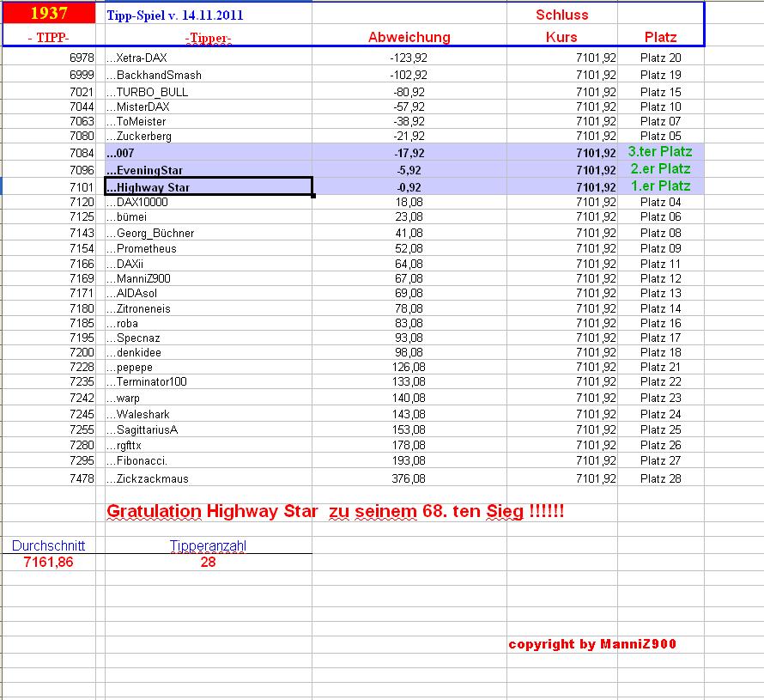Image resolution: width=764 pixels, height=700 pixels.
Task: Click the 'Platz 28' cell
Action: click(x=661, y=478)
